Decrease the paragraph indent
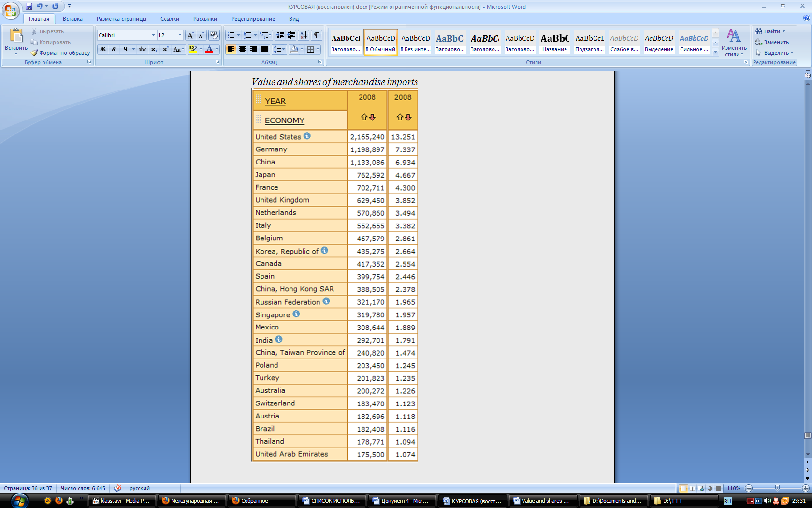The image size is (812, 508). tap(280, 35)
